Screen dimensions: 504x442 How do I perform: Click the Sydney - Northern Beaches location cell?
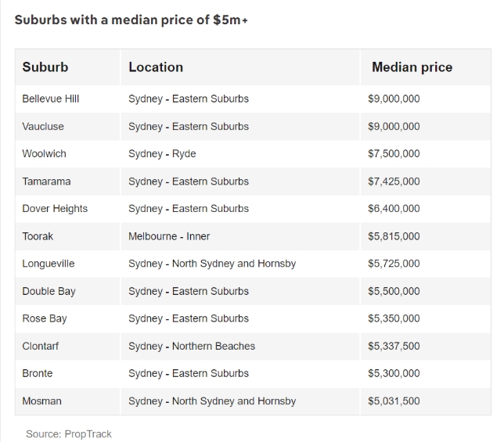pos(240,347)
